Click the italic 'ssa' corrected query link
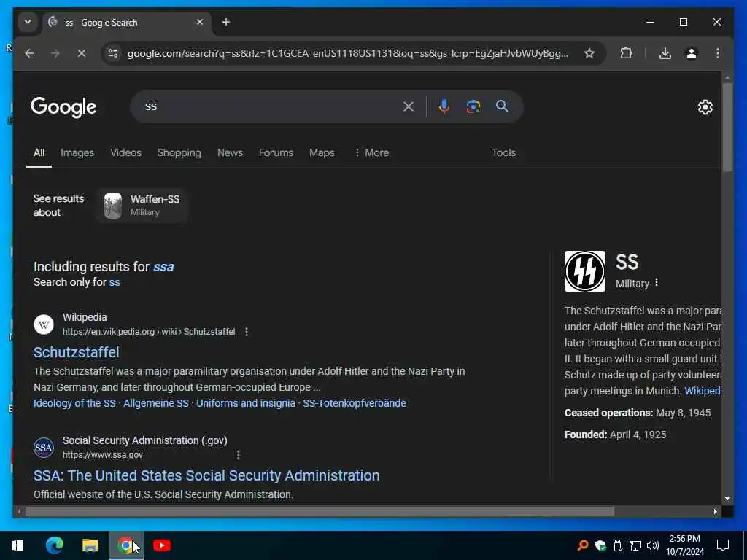 coord(163,267)
